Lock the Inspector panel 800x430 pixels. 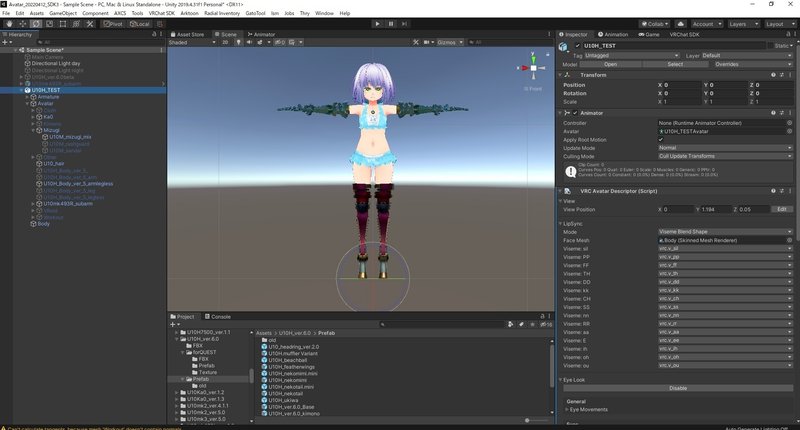point(788,34)
